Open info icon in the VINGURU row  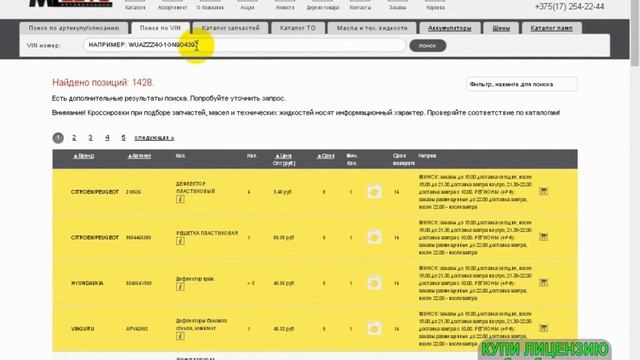(180, 336)
